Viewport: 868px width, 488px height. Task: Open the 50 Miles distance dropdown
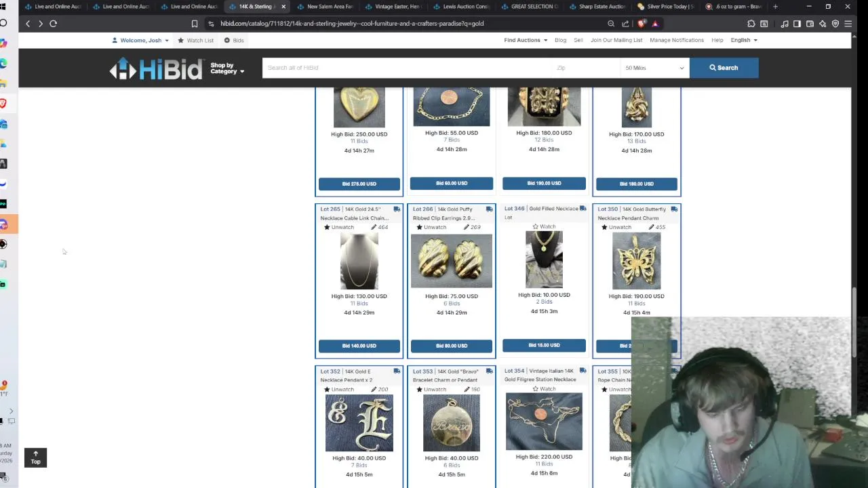654,68
